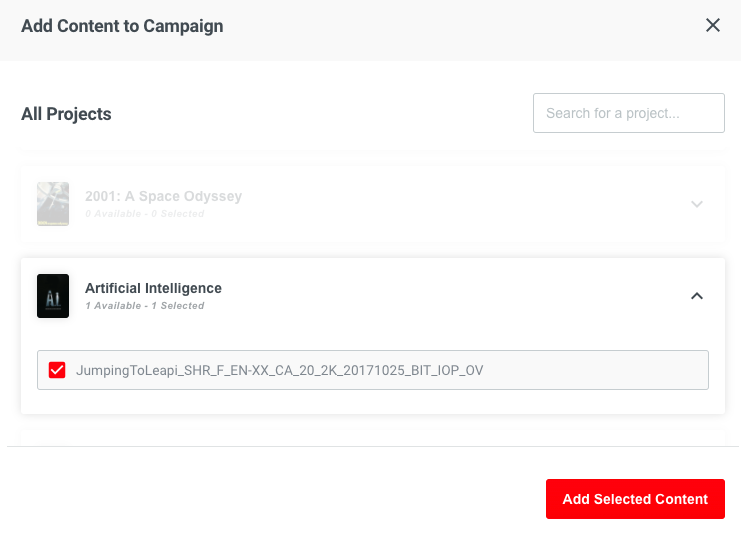Click the JumpingToLeapi_SHR_F_EN-XX content filename
This screenshot has height=539, width=741.
point(279,370)
